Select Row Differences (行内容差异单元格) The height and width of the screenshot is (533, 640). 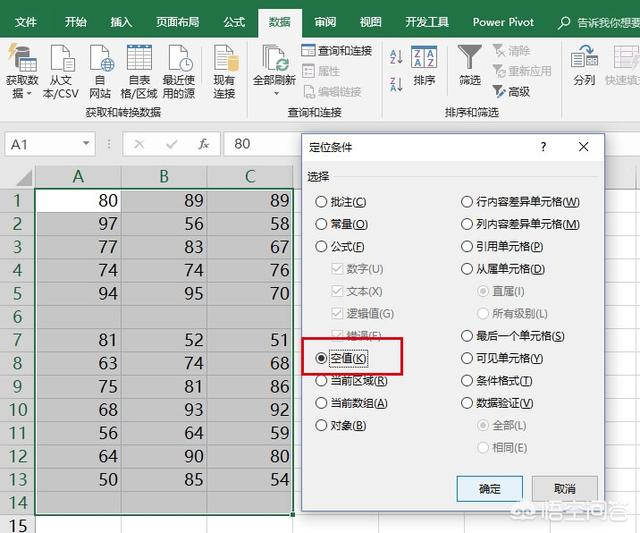pyautogui.click(x=467, y=202)
